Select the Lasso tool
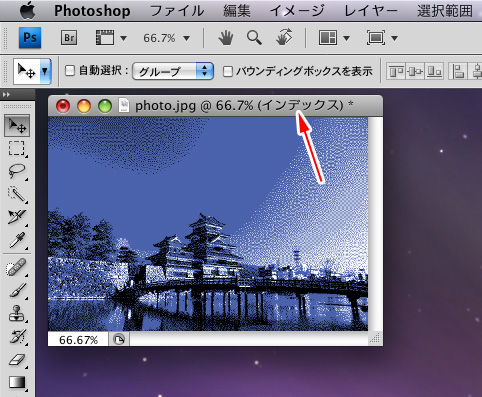Viewport: 482px width, 397px height. 17,171
